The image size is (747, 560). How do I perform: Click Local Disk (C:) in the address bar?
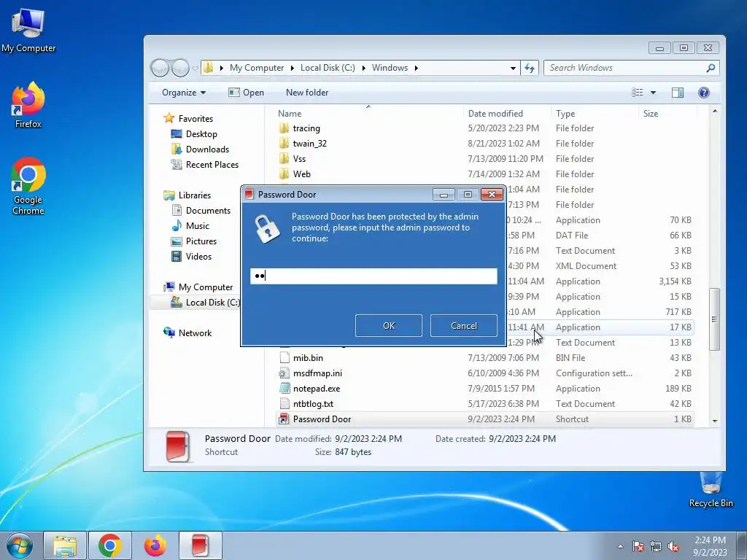(328, 68)
